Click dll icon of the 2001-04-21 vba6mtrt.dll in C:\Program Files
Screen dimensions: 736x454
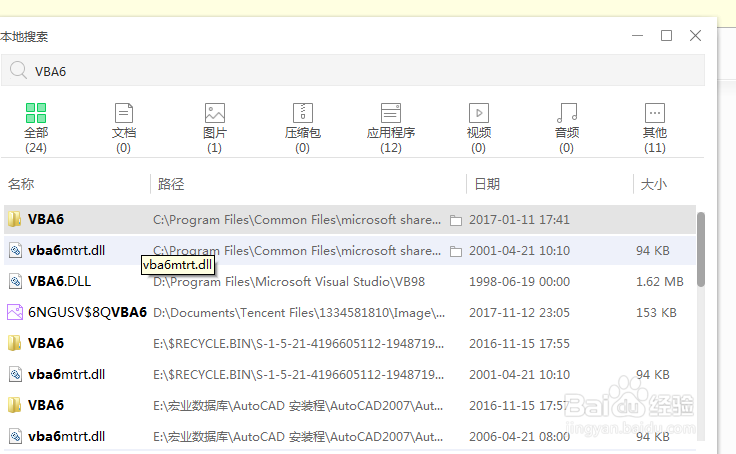(15, 250)
